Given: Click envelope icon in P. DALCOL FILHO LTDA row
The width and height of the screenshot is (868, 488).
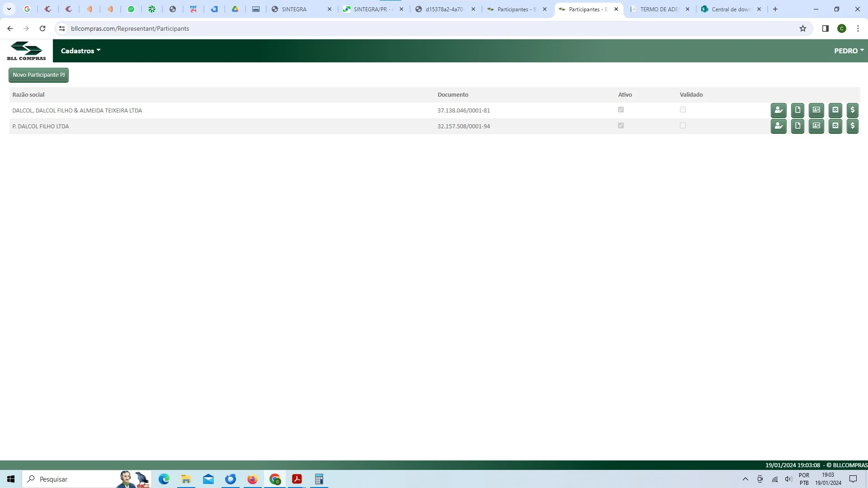Looking at the screenshot, I should click(x=835, y=126).
